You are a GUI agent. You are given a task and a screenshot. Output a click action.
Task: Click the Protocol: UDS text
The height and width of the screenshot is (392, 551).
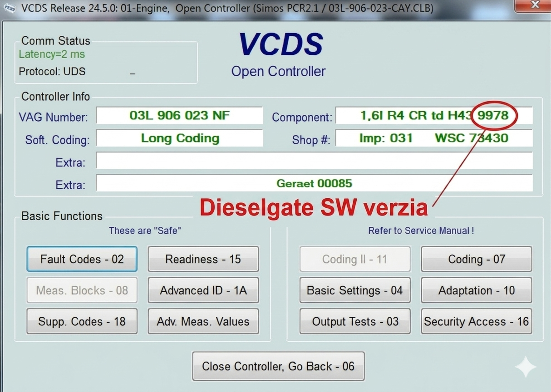pos(52,71)
